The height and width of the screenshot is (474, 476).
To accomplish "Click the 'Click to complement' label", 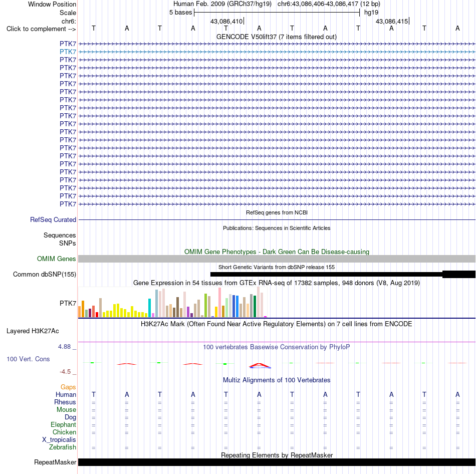I will point(41,29).
